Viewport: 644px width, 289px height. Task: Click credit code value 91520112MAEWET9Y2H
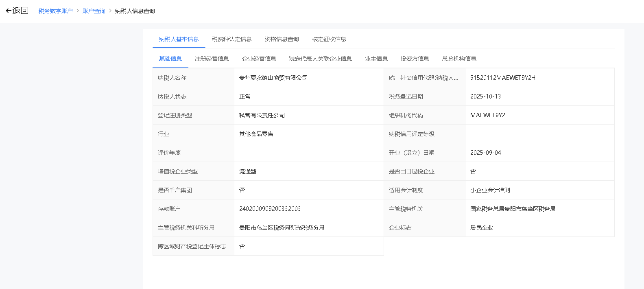(502, 78)
